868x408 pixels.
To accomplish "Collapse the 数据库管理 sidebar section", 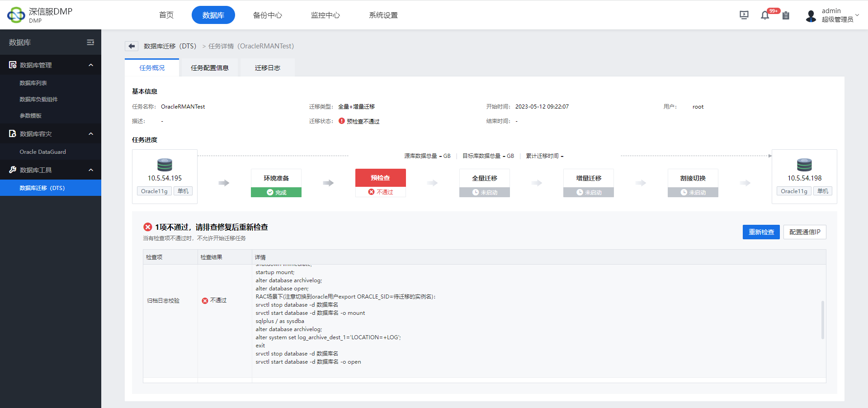I will [91, 65].
